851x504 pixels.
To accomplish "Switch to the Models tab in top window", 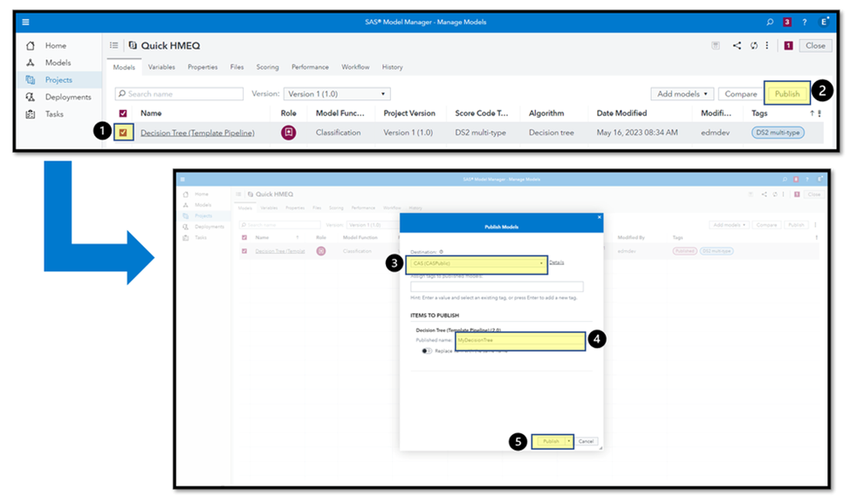I will pyautogui.click(x=124, y=67).
